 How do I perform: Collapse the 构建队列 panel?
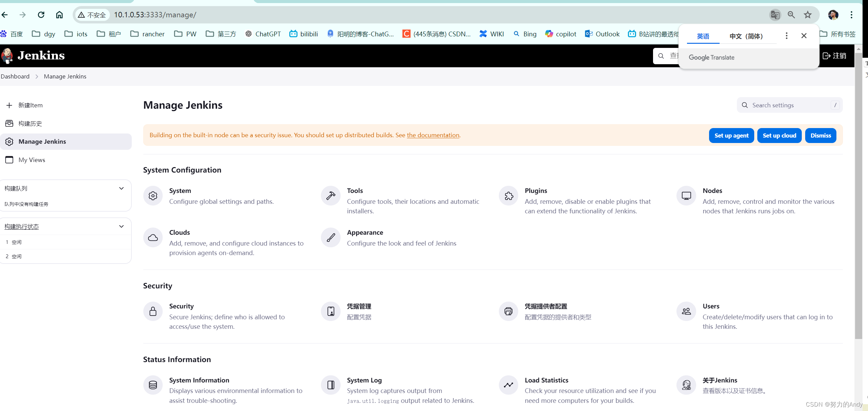(121, 189)
